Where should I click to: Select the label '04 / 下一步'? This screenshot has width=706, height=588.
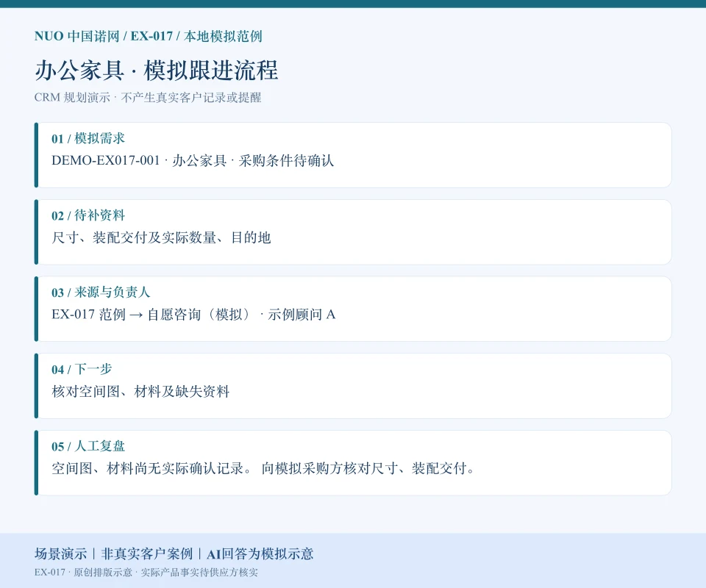pyautogui.click(x=82, y=369)
